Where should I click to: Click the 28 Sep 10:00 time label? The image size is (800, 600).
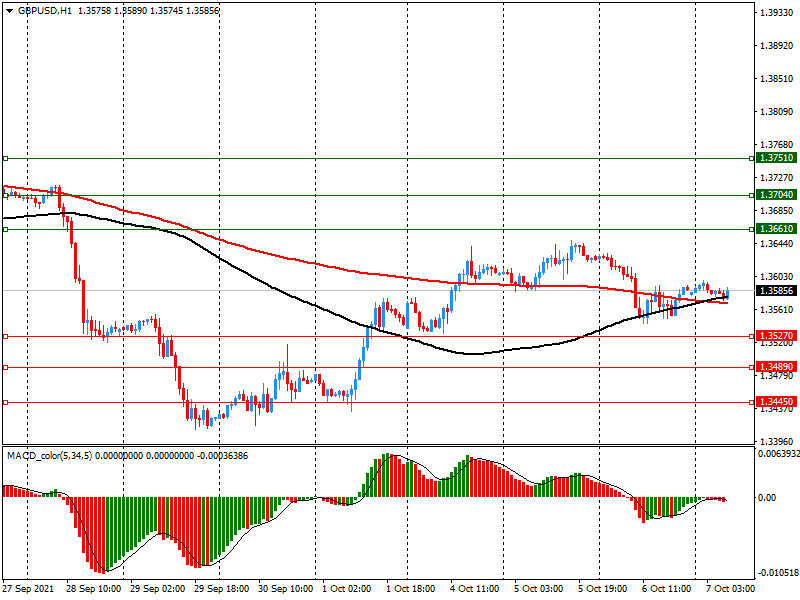(93, 588)
